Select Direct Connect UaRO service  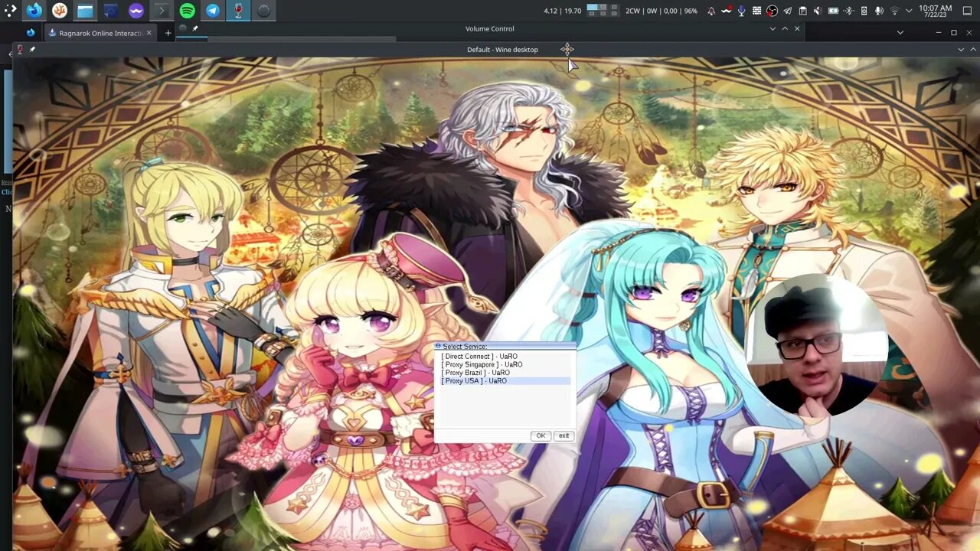coord(505,357)
